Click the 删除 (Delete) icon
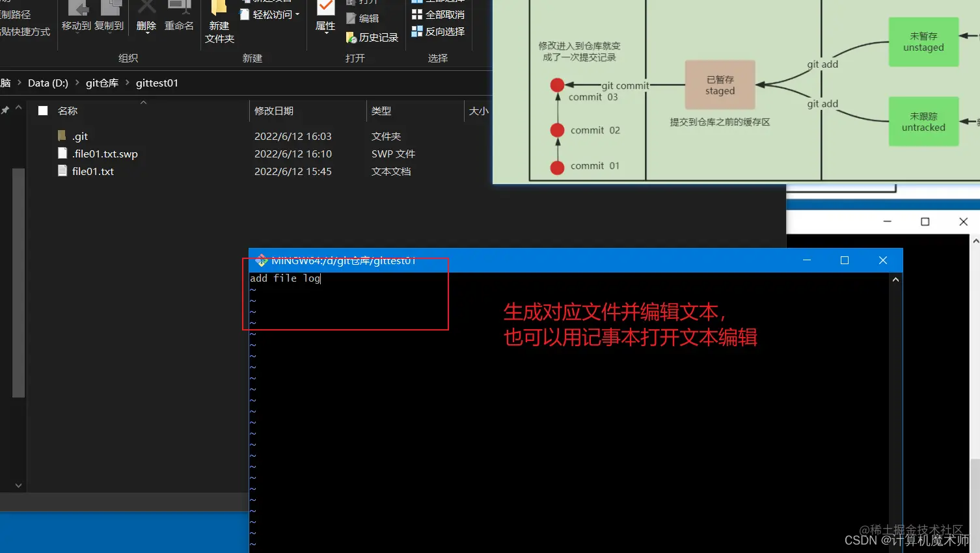The width and height of the screenshot is (980, 553). click(146, 16)
